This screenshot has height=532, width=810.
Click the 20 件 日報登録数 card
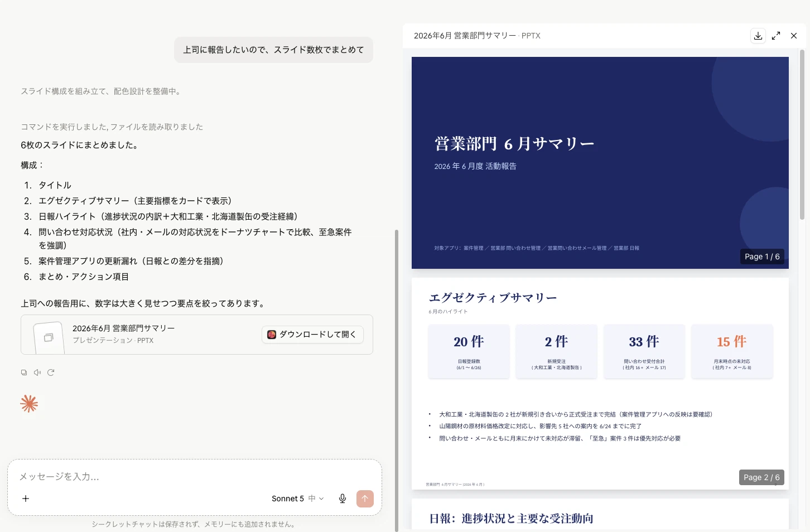click(469, 351)
